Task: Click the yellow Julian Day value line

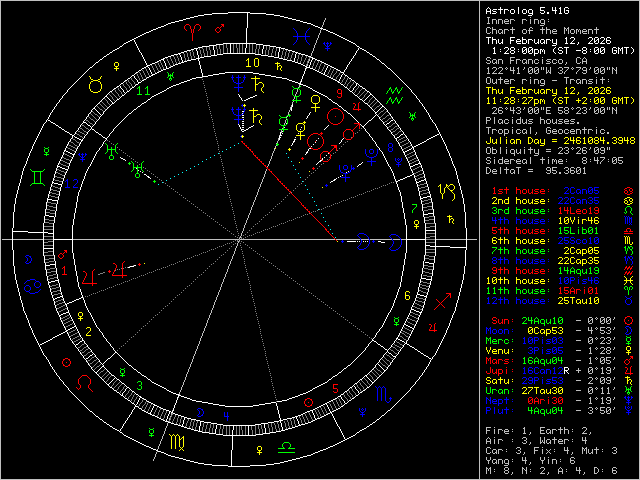Action: 553,141
